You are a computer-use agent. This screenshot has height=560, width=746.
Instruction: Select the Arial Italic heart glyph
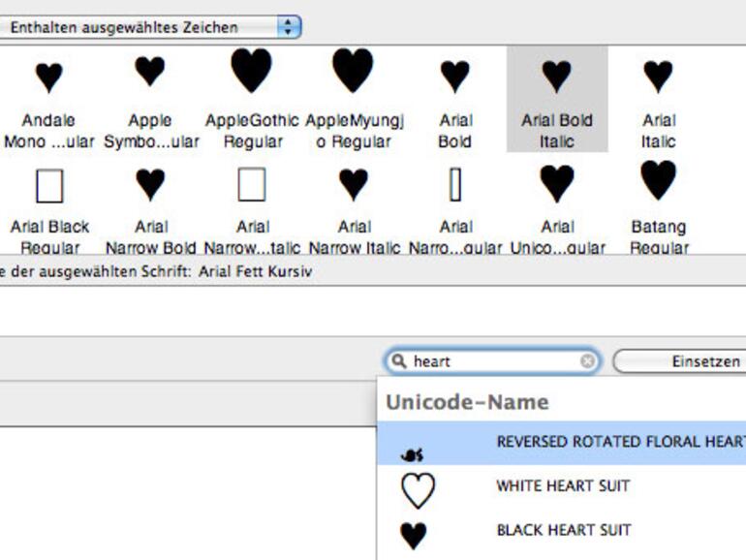(658, 77)
